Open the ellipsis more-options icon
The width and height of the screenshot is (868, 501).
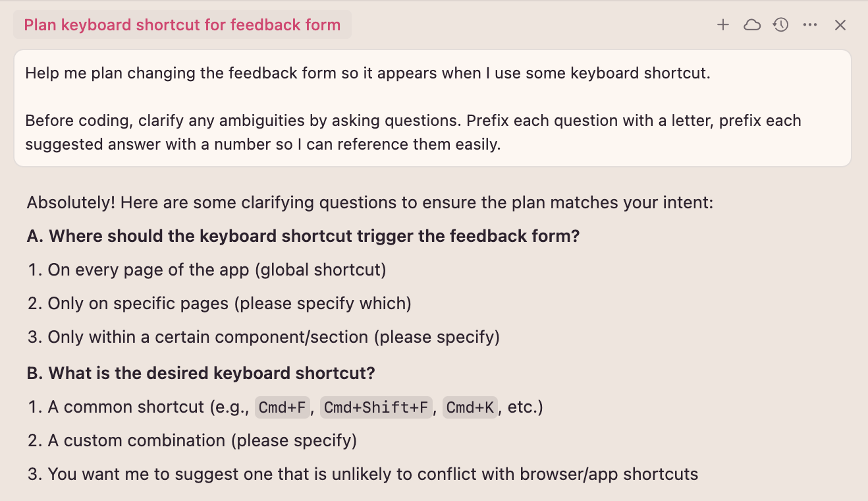click(809, 24)
